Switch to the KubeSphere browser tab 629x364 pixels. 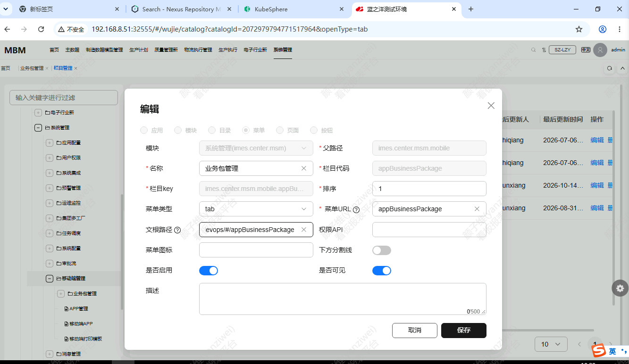[x=294, y=9]
